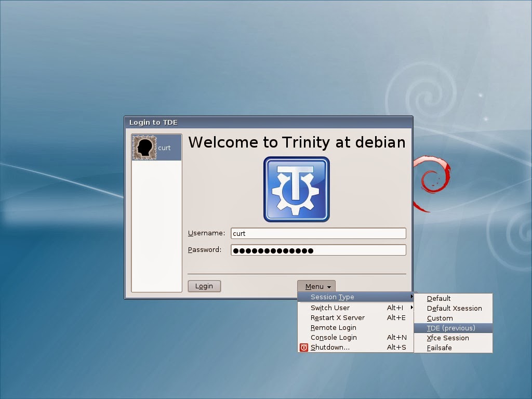Image resolution: width=532 pixels, height=399 pixels.
Task: Click the Username input field
Action: (x=318, y=233)
